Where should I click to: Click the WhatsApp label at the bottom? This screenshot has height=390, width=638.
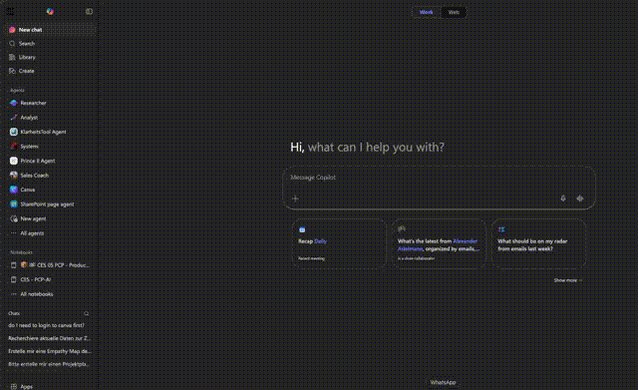443,382
